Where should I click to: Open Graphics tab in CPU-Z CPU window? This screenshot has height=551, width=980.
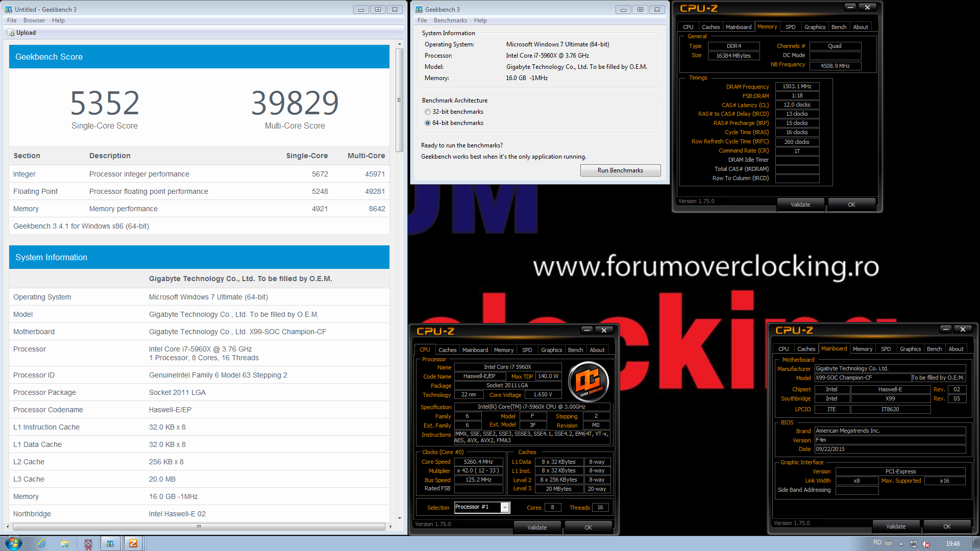point(551,350)
